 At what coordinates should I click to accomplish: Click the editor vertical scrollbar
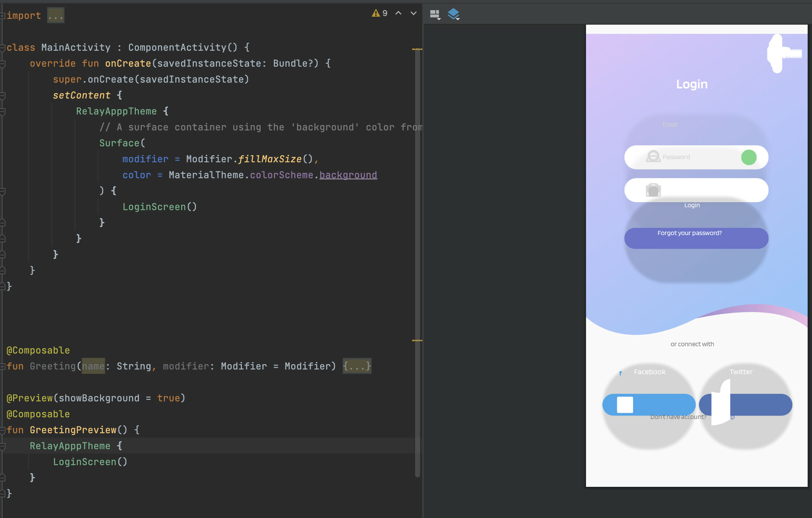pyautogui.click(x=417, y=263)
